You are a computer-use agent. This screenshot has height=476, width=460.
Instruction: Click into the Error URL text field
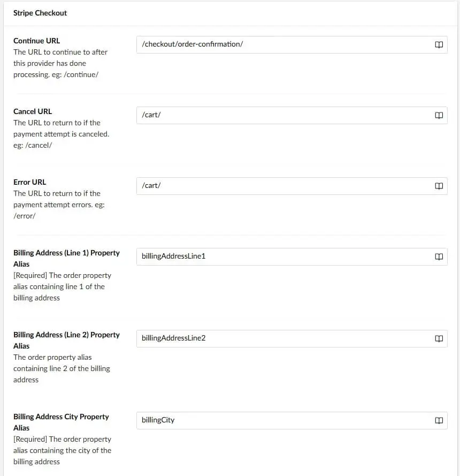[x=283, y=186]
